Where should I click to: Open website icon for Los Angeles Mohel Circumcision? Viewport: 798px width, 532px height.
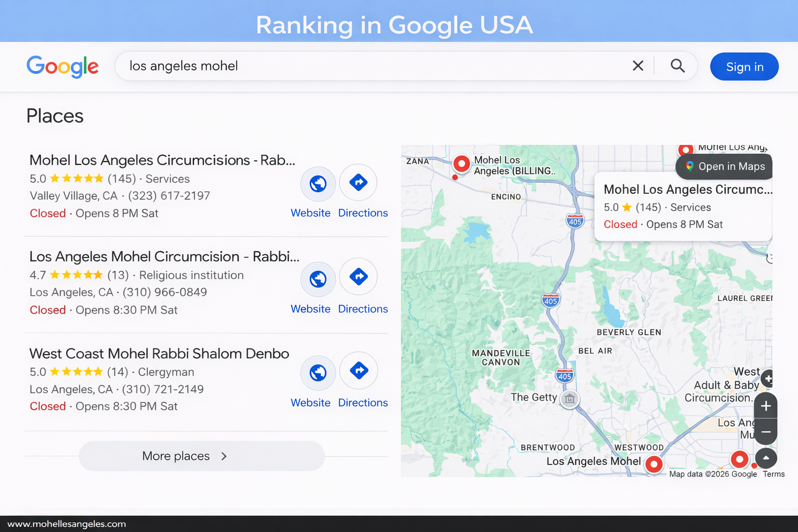pyautogui.click(x=318, y=279)
